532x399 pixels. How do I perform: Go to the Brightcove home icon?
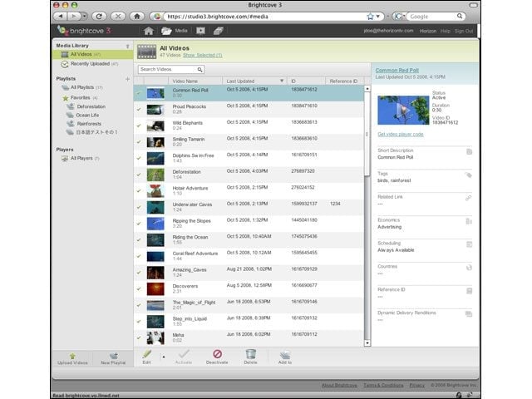pos(148,31)
